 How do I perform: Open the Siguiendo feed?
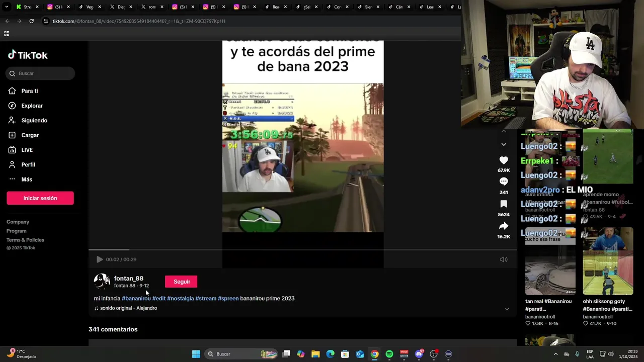click(28, 120)
